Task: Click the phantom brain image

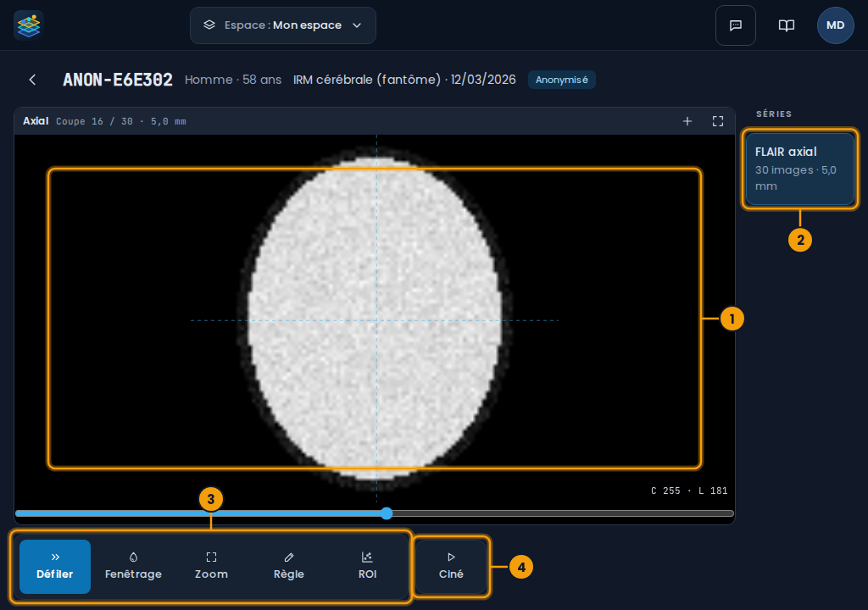Action: 375,319
